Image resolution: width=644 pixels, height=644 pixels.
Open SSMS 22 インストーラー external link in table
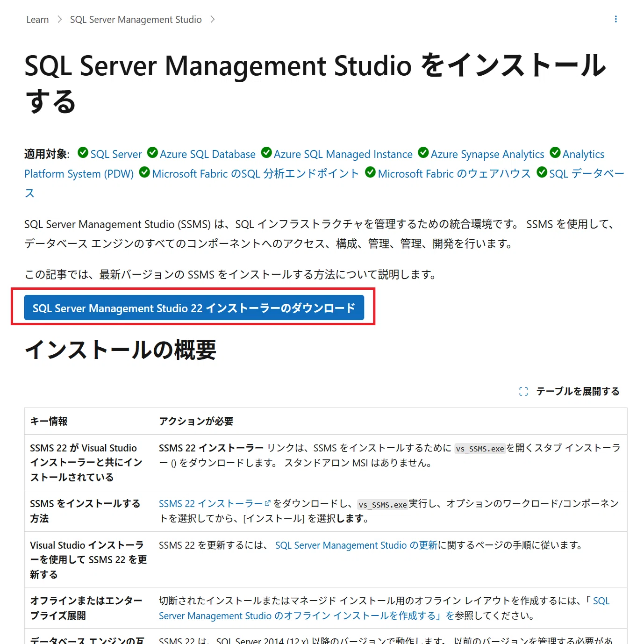[x=215, y=504]
